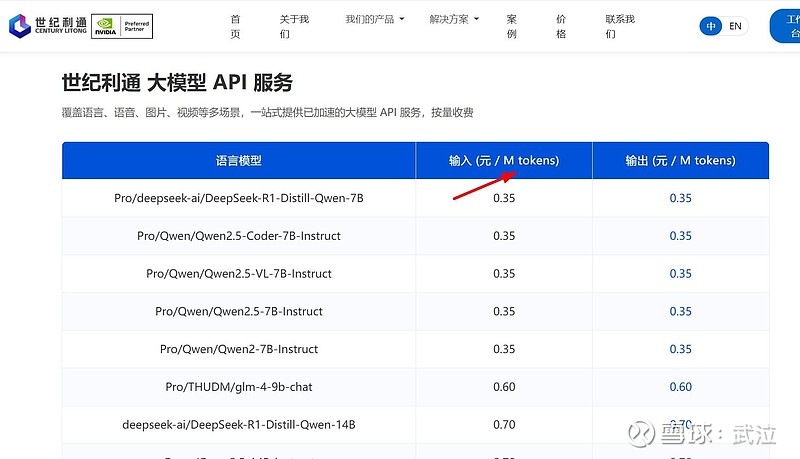Click input price 0.35 for Qwen2-7B-Instruct

tap(504, 349)
